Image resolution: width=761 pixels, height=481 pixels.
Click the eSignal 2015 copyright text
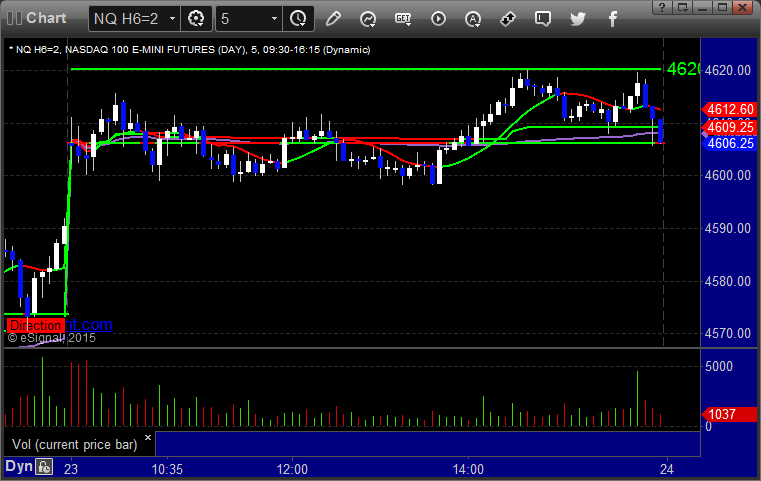[51, 338]
